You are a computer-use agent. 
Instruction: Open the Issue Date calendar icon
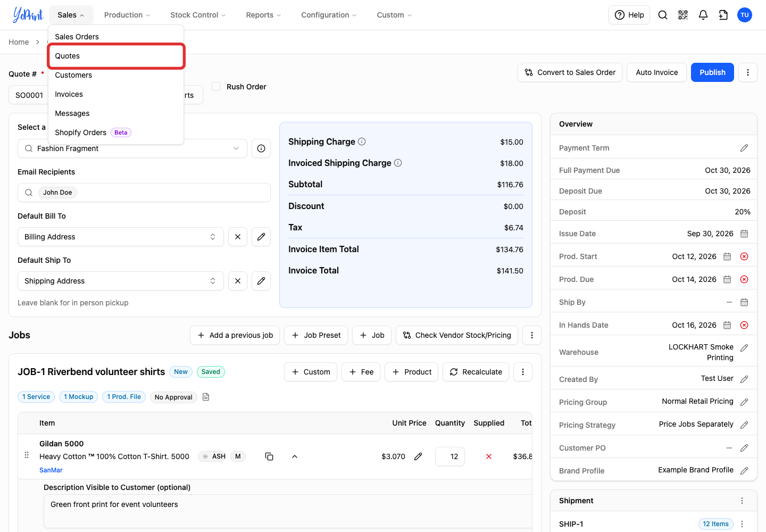[744, 234]
